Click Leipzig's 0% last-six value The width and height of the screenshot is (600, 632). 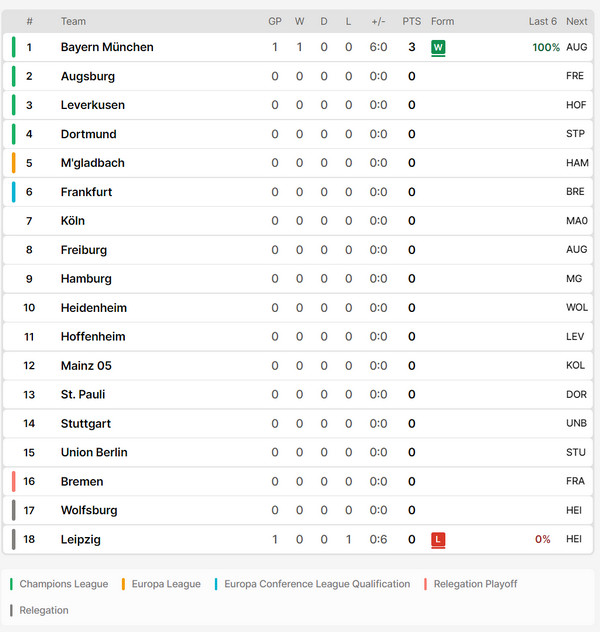click(x=542, y=539)
